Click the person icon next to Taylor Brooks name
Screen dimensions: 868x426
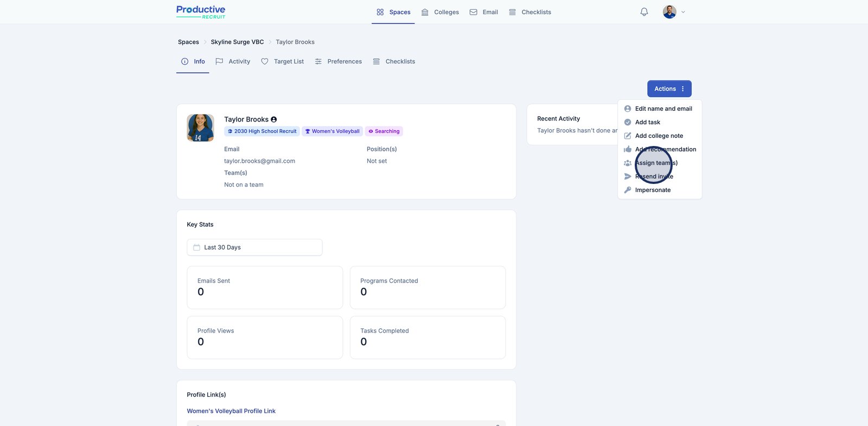coord(274,119)
